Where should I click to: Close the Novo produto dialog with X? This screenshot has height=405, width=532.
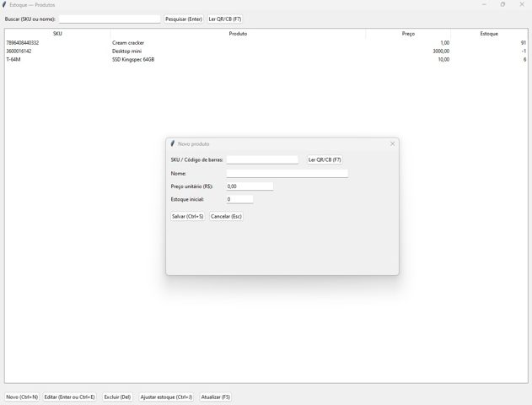(x=392, y=143)
